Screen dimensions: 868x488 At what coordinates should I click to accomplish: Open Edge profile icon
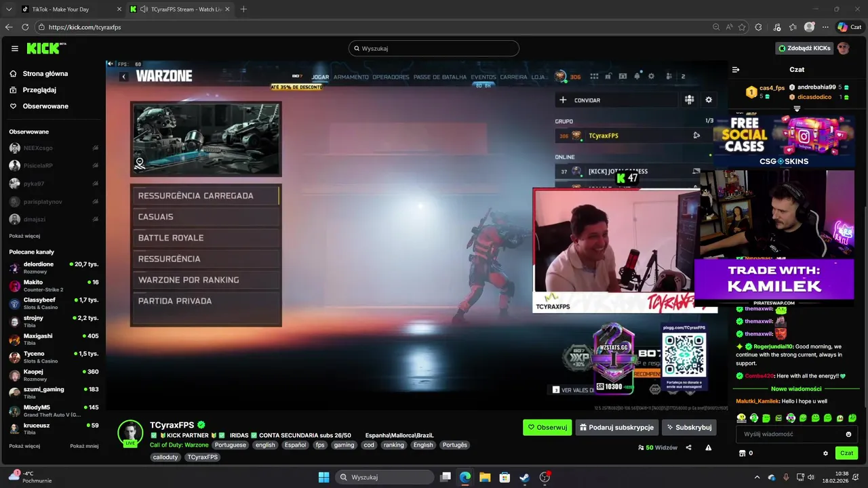coord(809,27)
